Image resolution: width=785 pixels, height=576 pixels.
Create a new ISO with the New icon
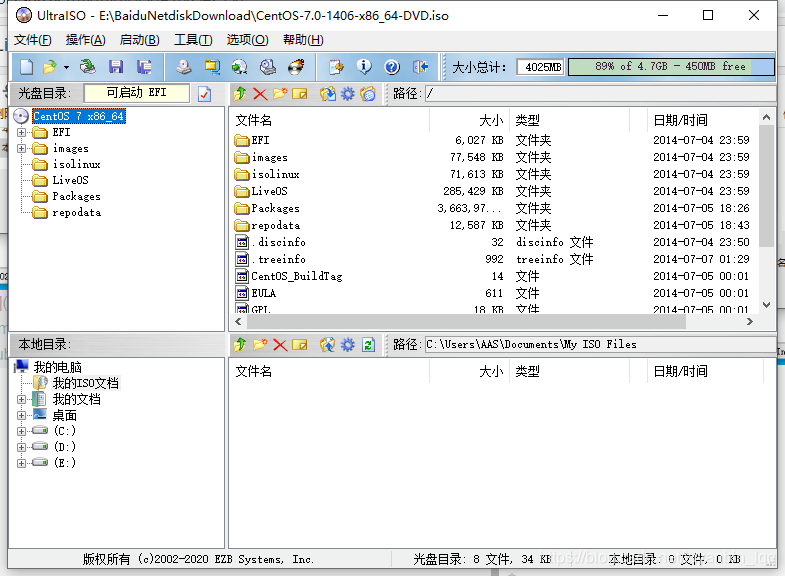[27, 67]
